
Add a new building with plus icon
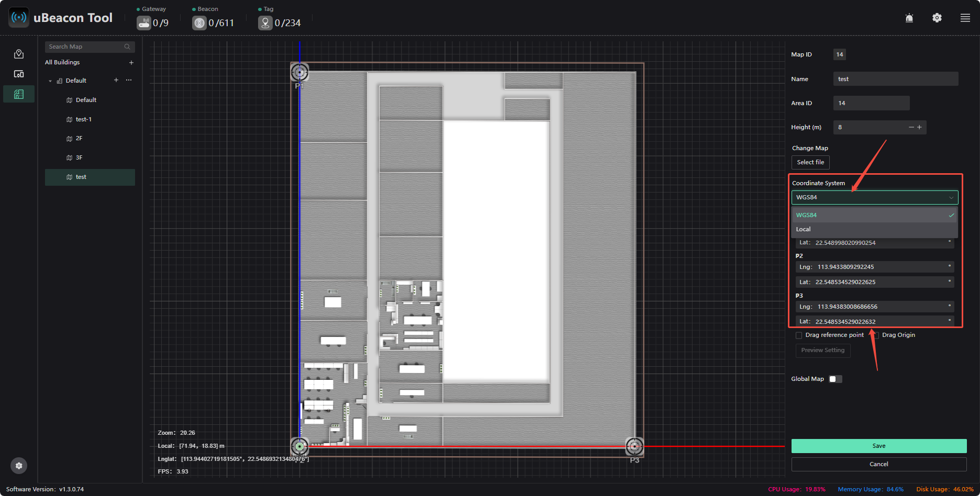tap(131, 63)
